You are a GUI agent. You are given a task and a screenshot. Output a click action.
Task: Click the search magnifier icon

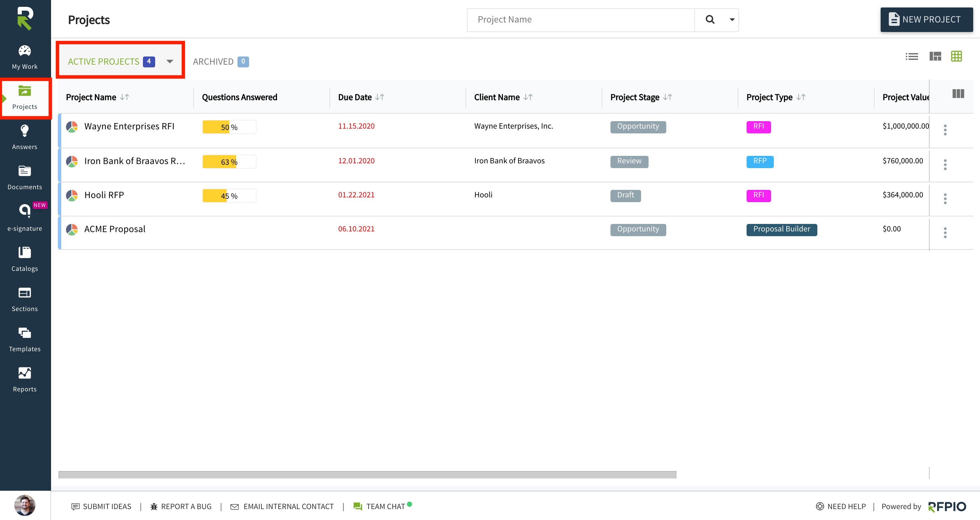click(710, 19)
